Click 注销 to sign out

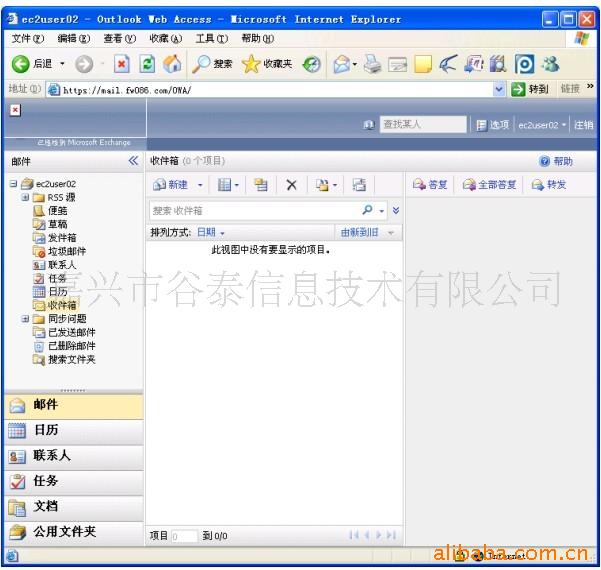pos(583,125)
